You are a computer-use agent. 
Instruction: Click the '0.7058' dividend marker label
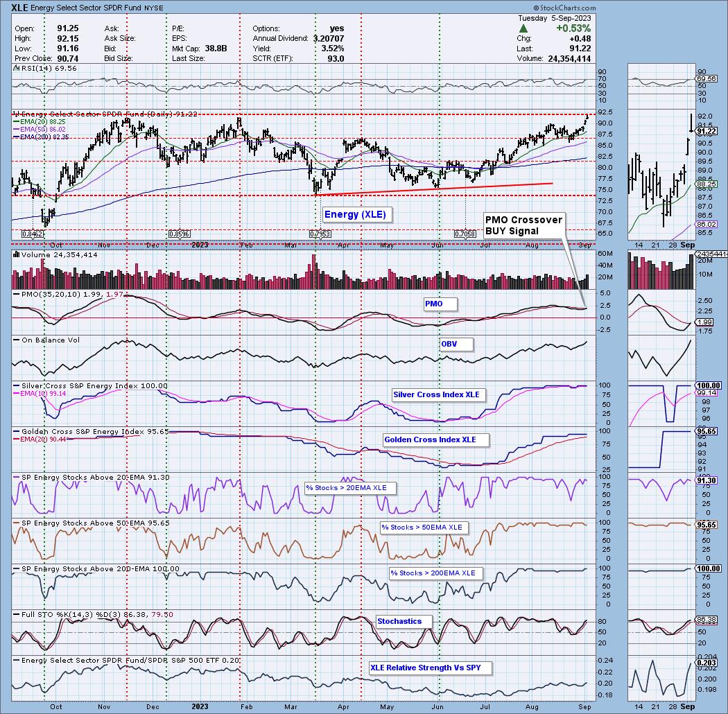[465, 234]
